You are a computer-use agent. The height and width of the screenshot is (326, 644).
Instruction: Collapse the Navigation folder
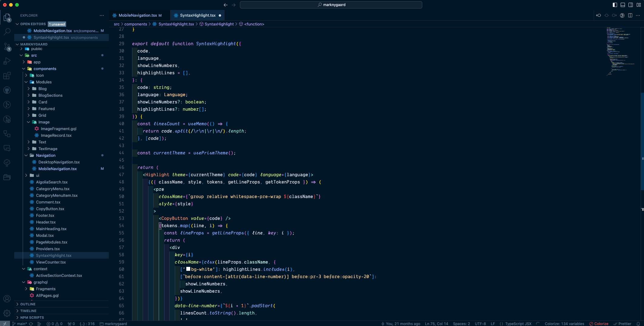click(45, 155)
